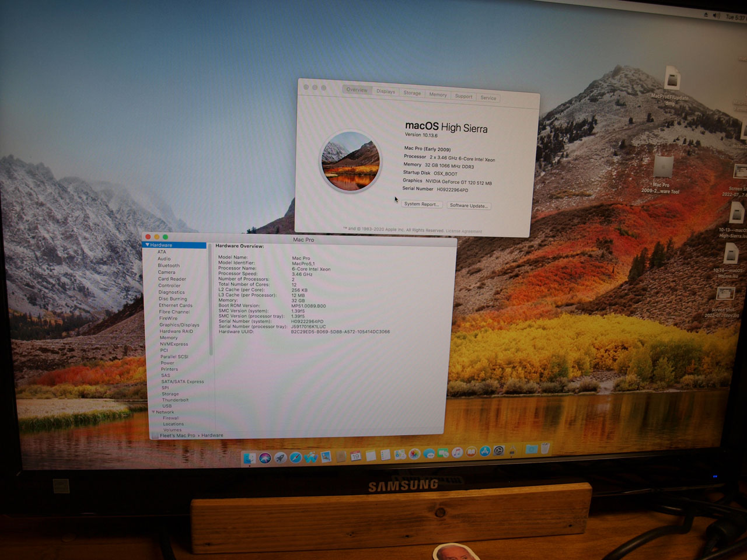Open the Downloads folder in Dock
The height and width of the screenshot is (560, 747).
point(531,449)
